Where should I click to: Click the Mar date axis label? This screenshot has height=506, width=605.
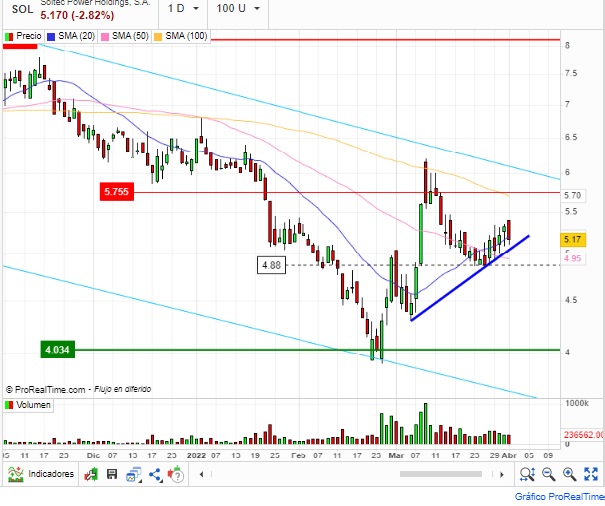pos(396,455)
